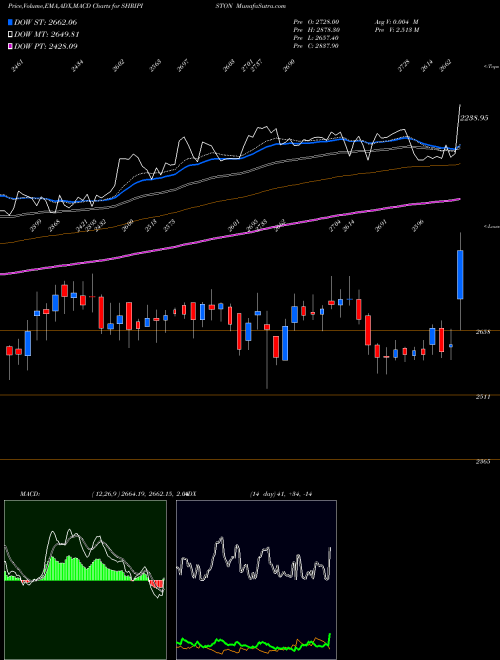
Task: Click the 2728 tops label near top right
Action: tap(404, 67)
